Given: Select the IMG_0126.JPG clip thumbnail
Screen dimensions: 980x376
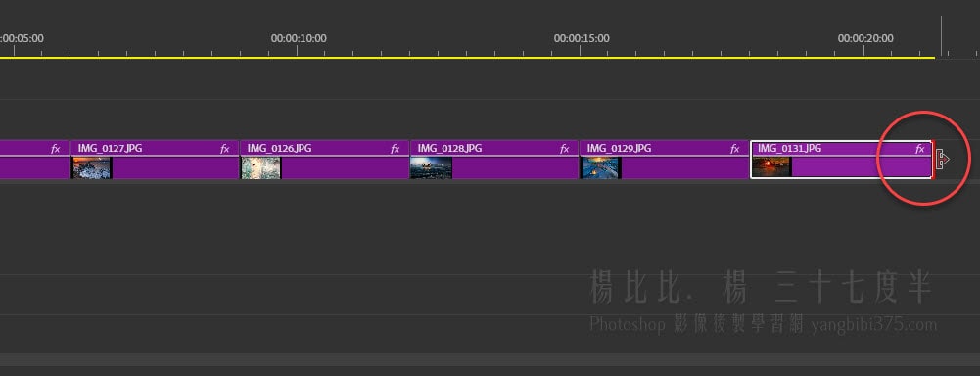Looking at the screenshot, I should tap(261, 167).
